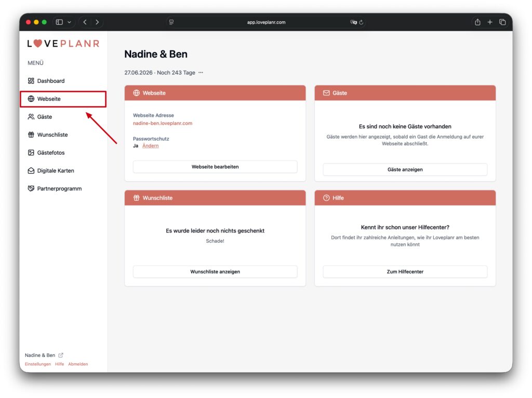532x398 pixels.
Task: Click the Zum Hilfecenter button
Action: coord(405,271)
